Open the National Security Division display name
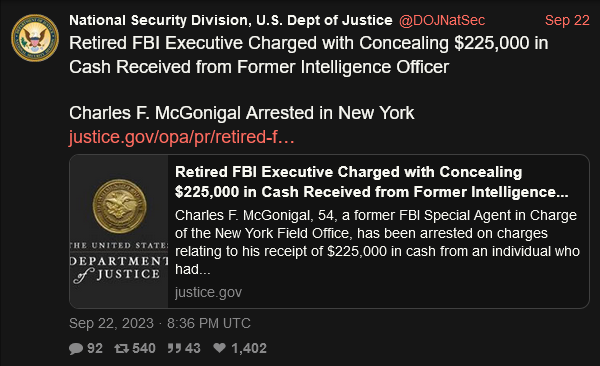 [x=231, y=20]
